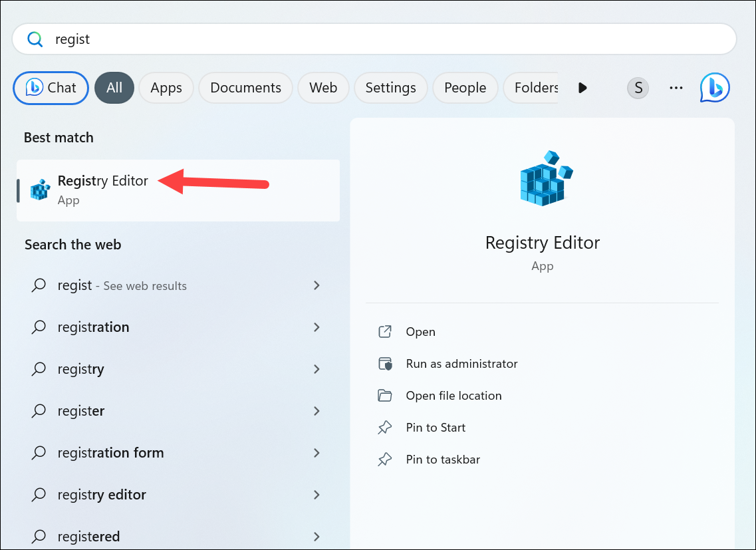The height and width of the screenshot is (550, 756).
Task: Click the Open action icon
Action: [385, 331]
